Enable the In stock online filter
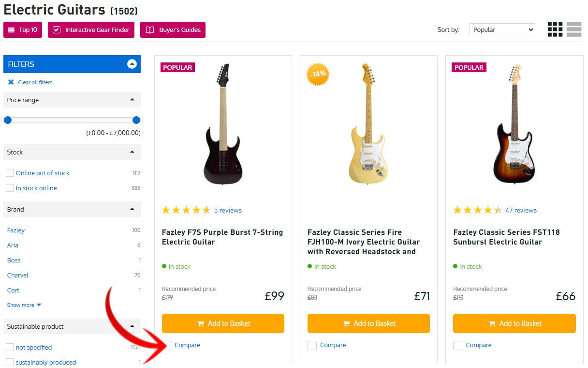Screen dimensions: 588x368 pos(9,188)
